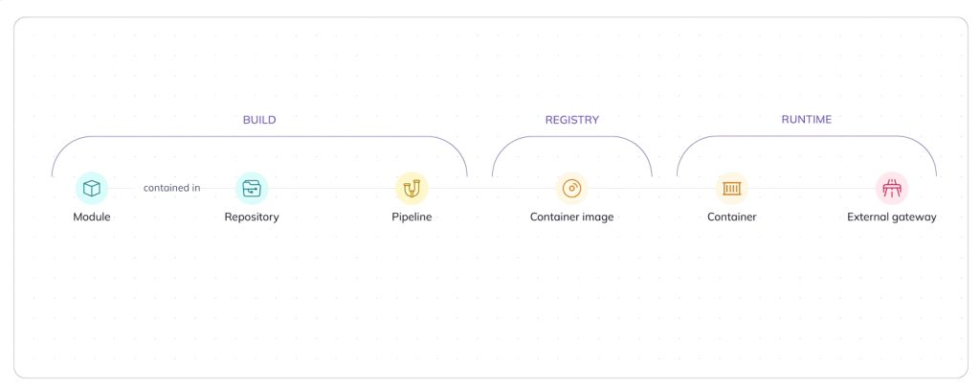
Task: Click the Module cube icon
Action: 92,188
